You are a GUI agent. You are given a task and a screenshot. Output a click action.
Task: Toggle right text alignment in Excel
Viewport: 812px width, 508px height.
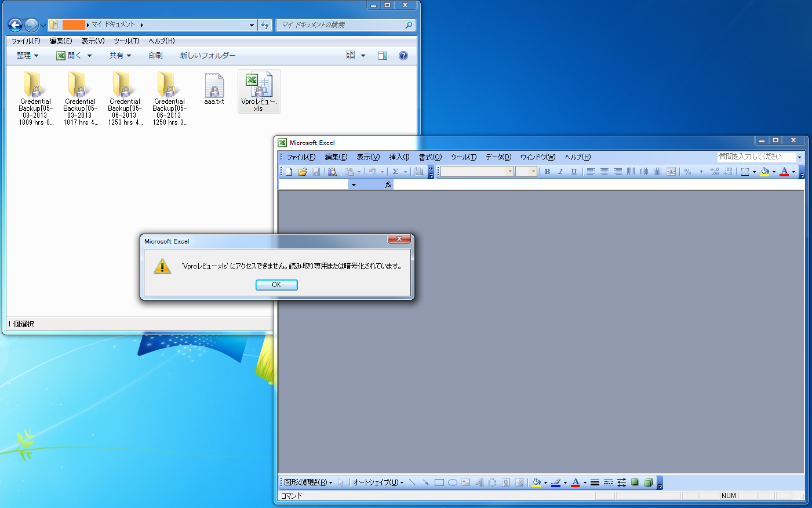click(x=617, y=172)
